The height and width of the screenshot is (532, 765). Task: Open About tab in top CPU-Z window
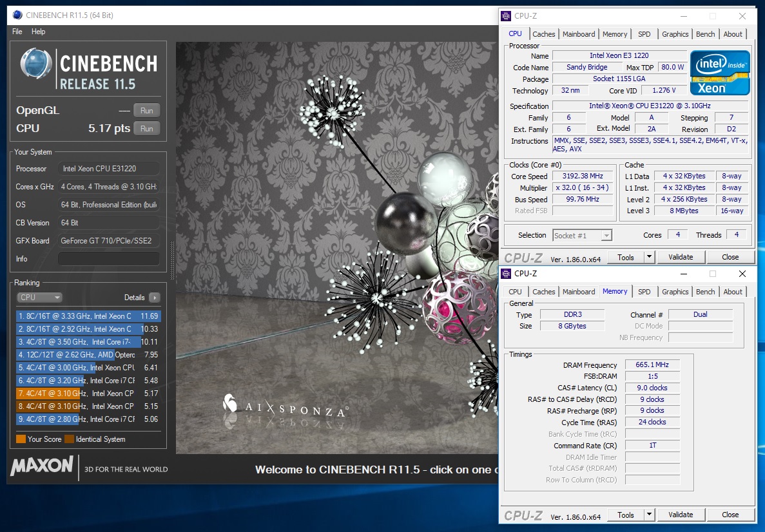click(733, 34)
